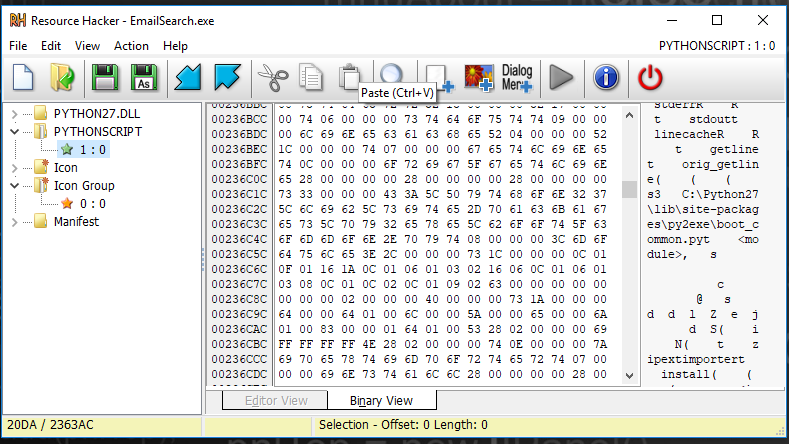Image resolution: width=789 pixels, height=444 pixels.
Task: Click the Add new resource icon
Action: pos(439,78)
